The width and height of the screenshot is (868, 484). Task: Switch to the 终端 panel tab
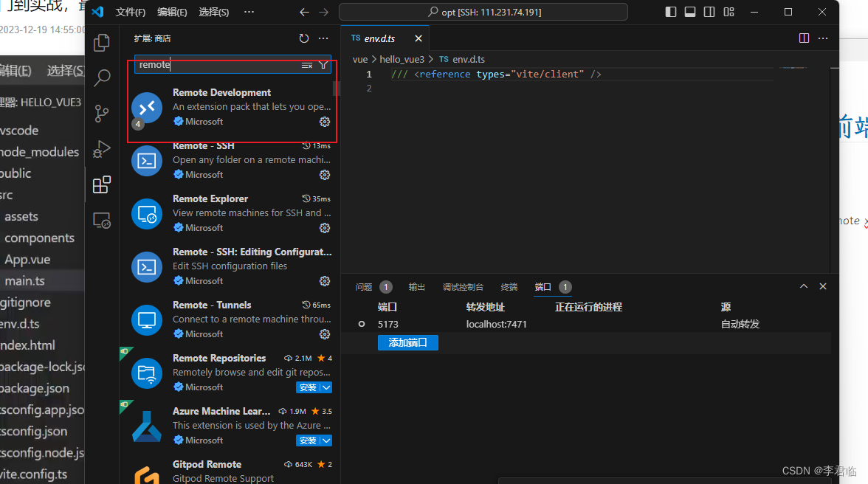(509, 286)
